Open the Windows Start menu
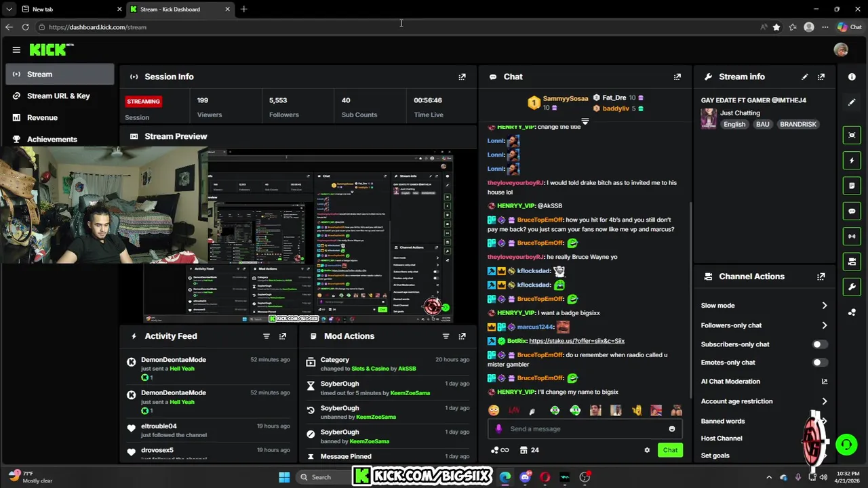 (x=284, y=477)
